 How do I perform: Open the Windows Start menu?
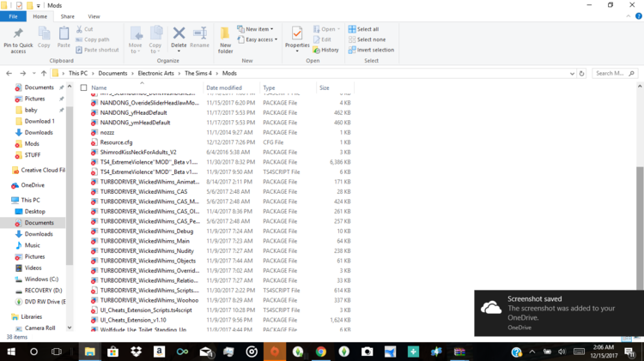pyautogui.click(x=11, y=352)
